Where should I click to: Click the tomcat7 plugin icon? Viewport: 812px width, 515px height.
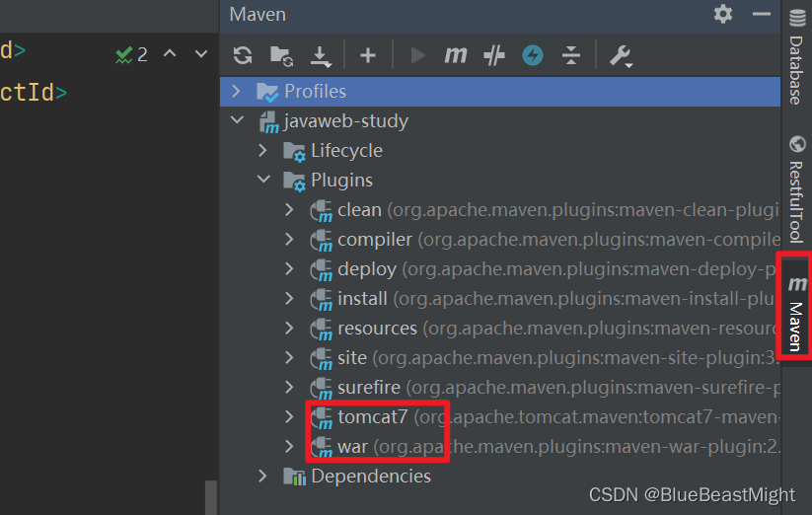pyautogui.click(x=321, y=417)
